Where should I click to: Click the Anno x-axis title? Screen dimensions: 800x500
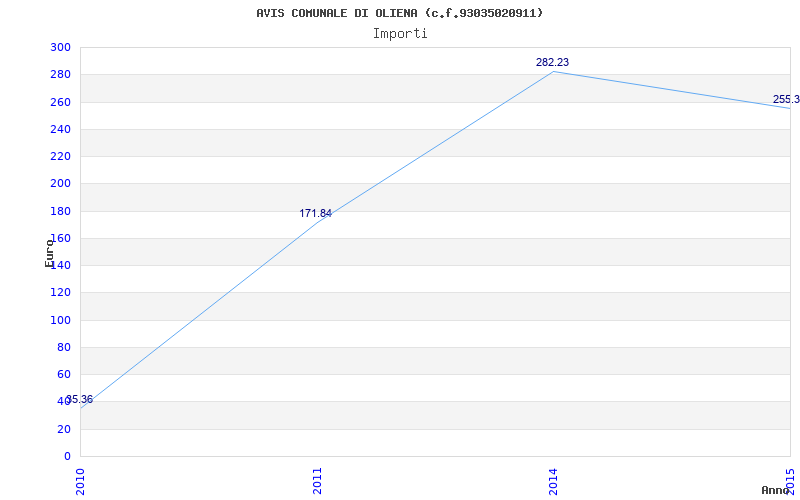click(775, 490)
